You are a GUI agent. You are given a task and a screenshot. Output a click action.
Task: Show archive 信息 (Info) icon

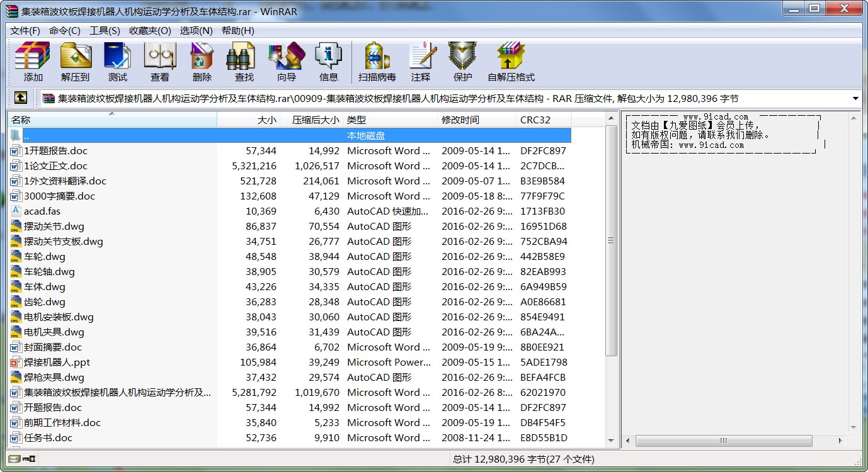click(328, 62)
